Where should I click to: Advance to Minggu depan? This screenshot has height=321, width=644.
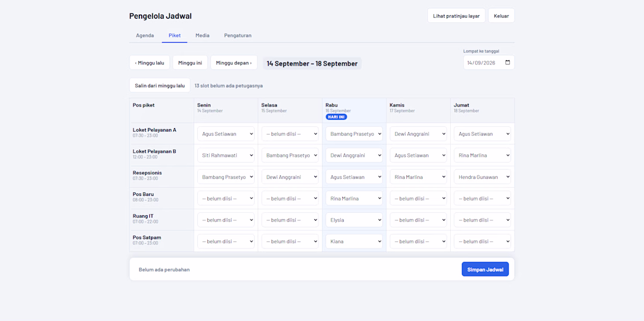coord(234,63)
